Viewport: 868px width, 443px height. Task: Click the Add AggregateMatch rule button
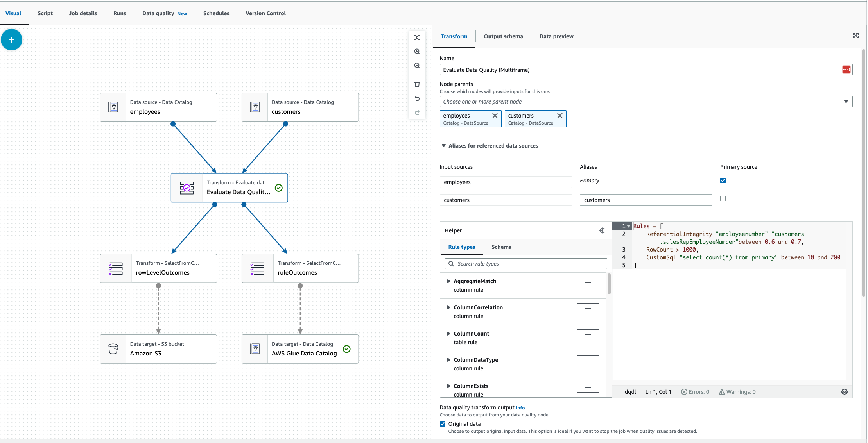point(588,282)
